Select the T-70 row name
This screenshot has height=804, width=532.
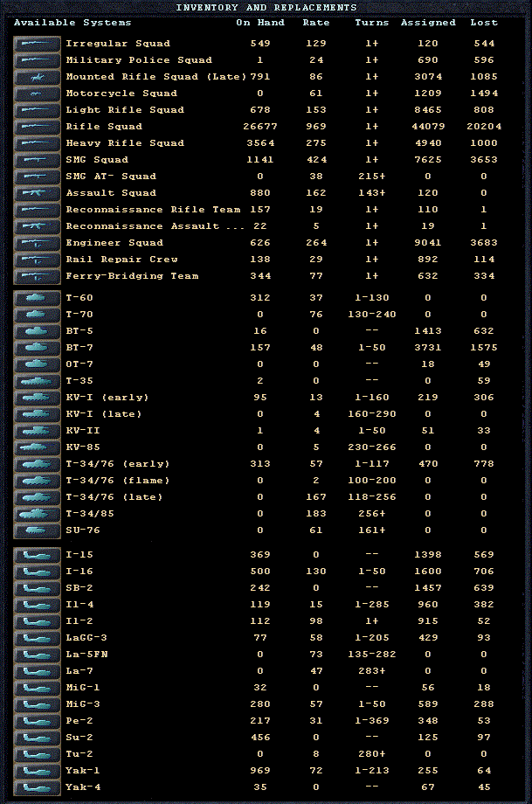pyautogui.click(x=79, y=315)
